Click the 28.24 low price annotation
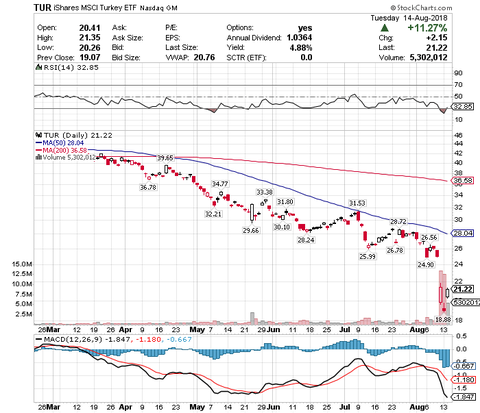The image size is (480, 413). click(x=306, y=240)
